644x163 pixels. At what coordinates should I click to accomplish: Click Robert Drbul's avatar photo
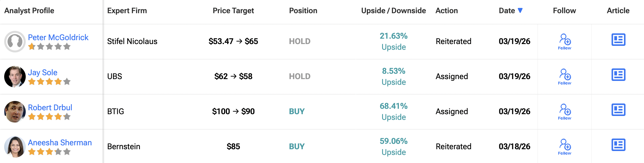click(x=15, y=112)
